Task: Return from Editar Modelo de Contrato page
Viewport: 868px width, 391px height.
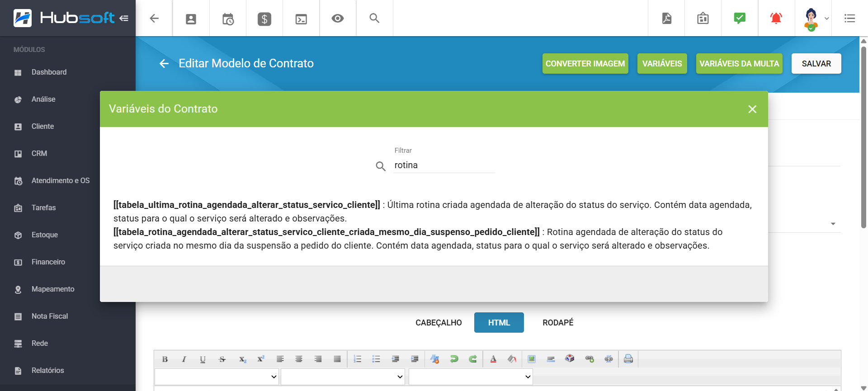Action: [164, 63]
